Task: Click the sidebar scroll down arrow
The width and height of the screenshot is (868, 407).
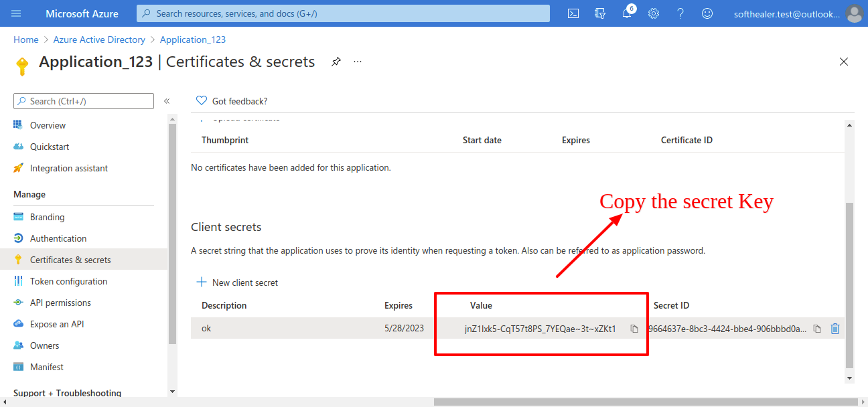Action: pyautogui.click(x=172, y=391)
